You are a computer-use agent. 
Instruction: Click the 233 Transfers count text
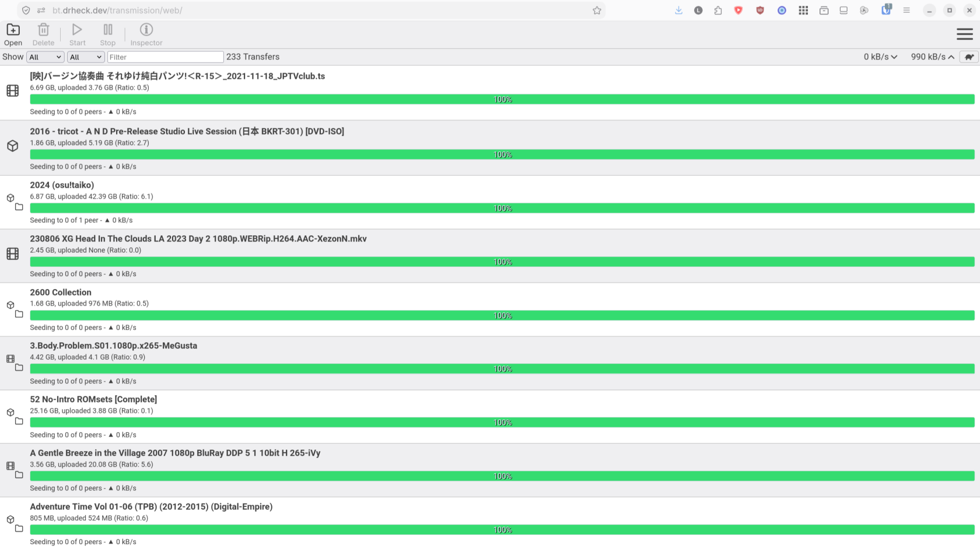coord(253,57)
